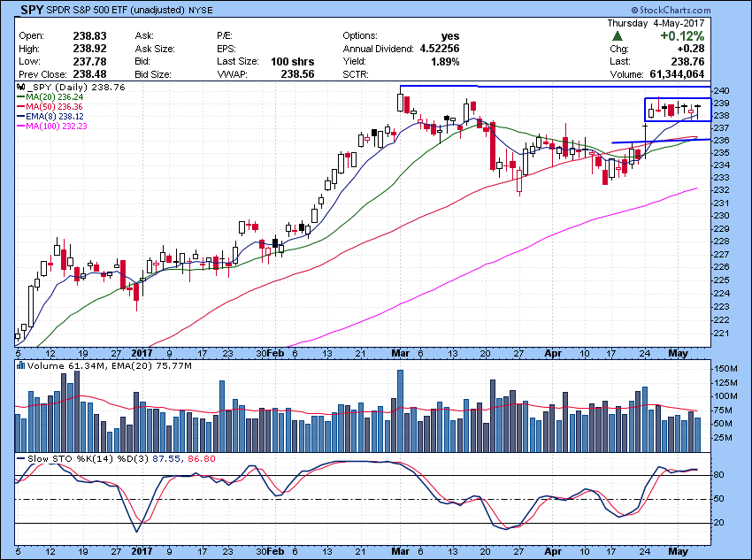Click the 221 price axis label

[x=723, y=334]
